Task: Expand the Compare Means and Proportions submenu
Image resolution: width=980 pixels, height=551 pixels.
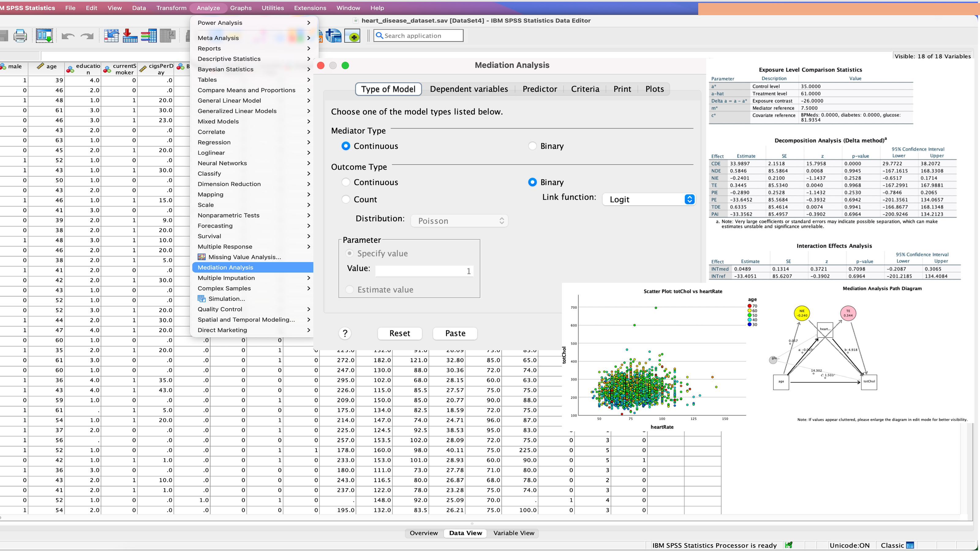Action: point(254,90)
